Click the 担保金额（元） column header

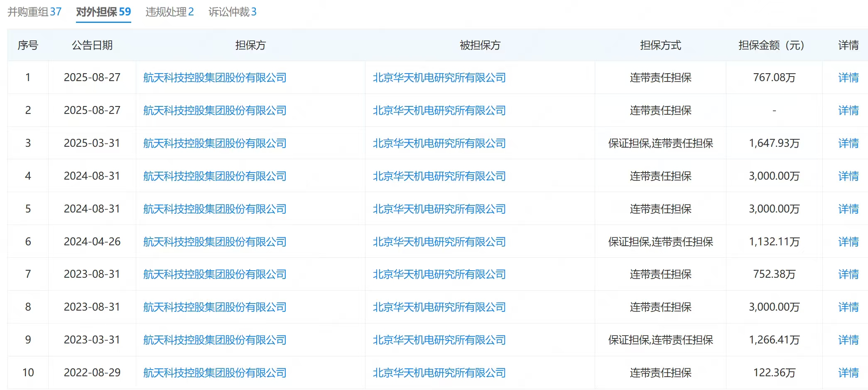tap(774, 45)
